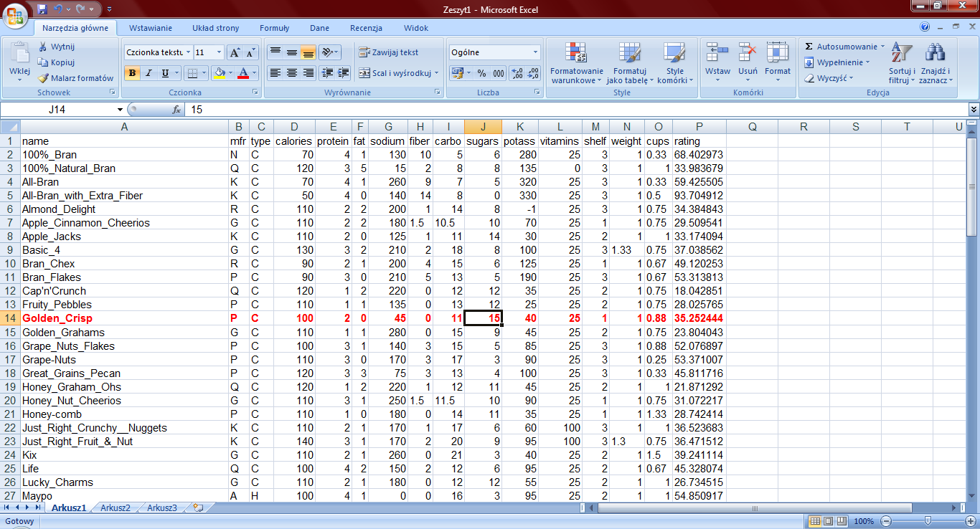Viewport: 980px width, 529px height.
Task: Decrease font size with the small A
Action: pyautogui.click(x=250, y=52)
